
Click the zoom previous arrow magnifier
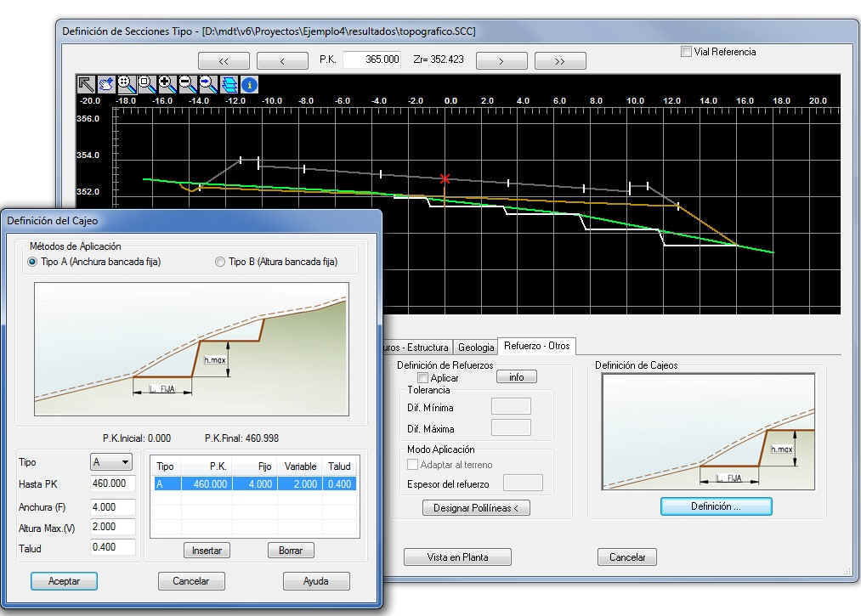[208, 84]
